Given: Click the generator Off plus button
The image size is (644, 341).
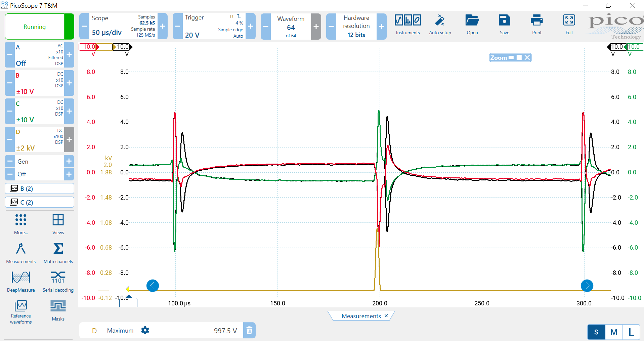Looking at the screenshot, I should [69, 174].
